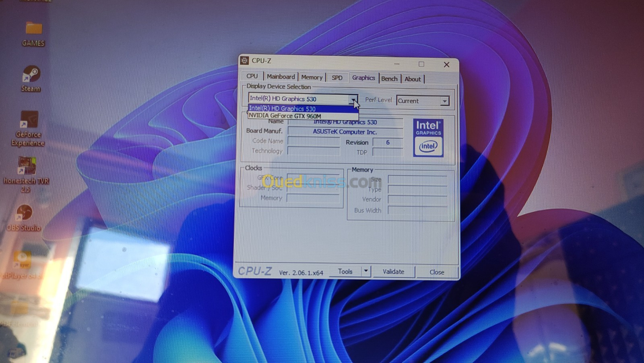Click the Close button at bottom

[437, 272]
